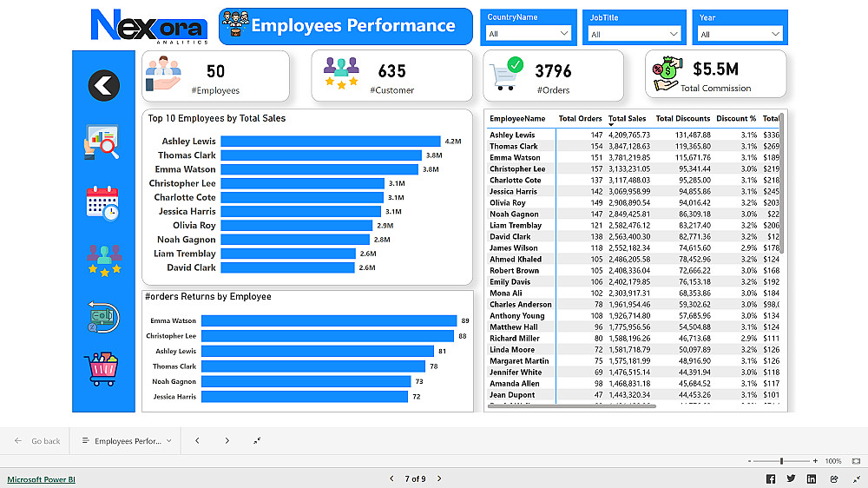
Task: Expand the Employees Perfor... page selector
Action: 127,441
